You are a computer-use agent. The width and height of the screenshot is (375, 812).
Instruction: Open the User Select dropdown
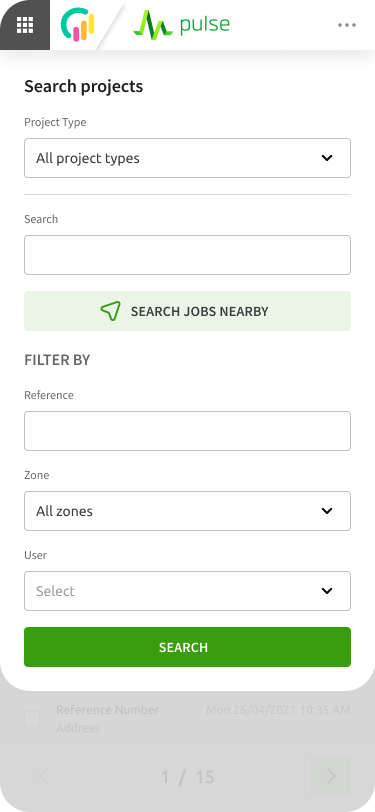point(188,591)
